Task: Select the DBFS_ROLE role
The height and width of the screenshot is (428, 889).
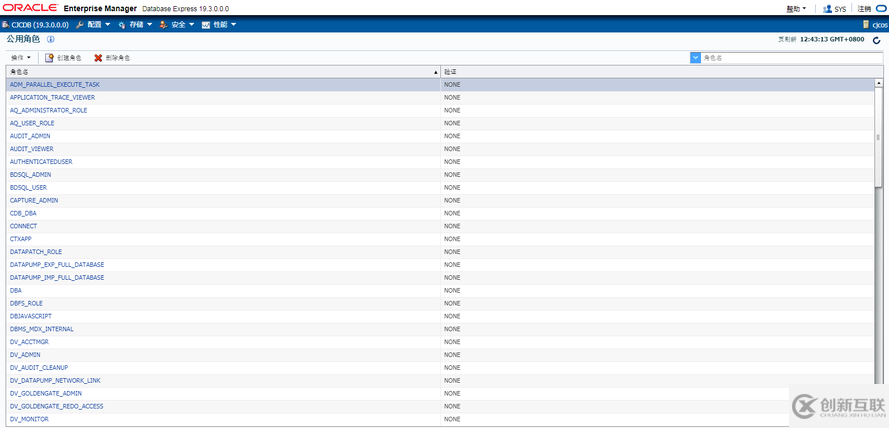Action: tap(27, 303)
